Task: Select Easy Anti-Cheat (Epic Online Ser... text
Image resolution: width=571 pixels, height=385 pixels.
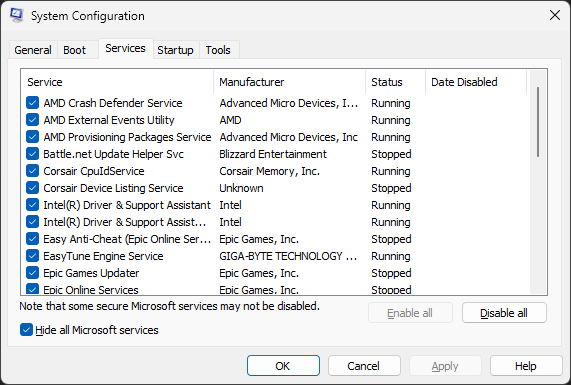Action: tap(127, 239)
